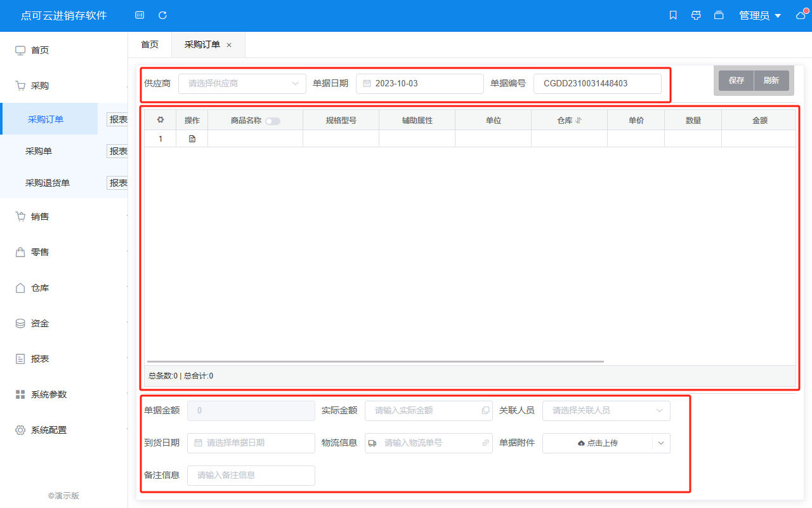Open table column settings gear icon
The image size is (812, 508).
160,120
